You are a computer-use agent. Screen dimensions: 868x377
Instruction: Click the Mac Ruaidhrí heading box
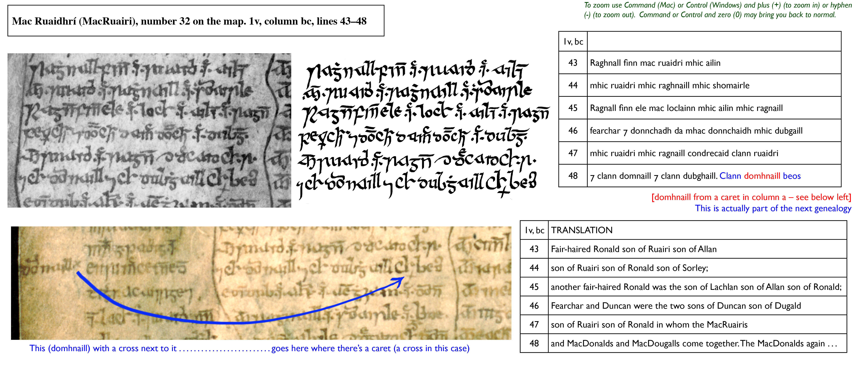click(196, 21)
